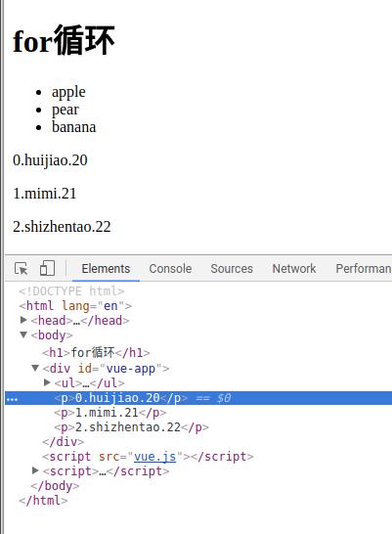This screenshot has width=392, height=534.
Task: Expand the head element node
Action: pyautogui.click(x=23, y=320)
